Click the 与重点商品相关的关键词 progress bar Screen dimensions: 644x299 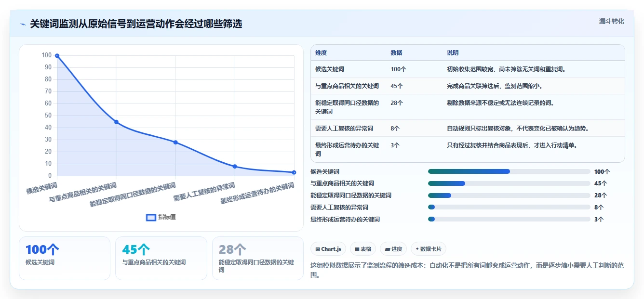click(509, 183)
